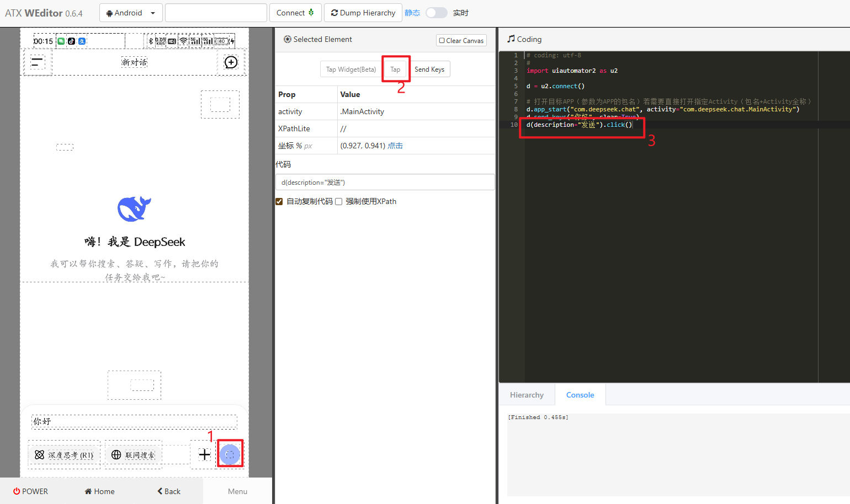Enable the 强制使用XPath checkbox
Image resolution: width=850 pixels, height=504 pixels.
pos(339,201)
